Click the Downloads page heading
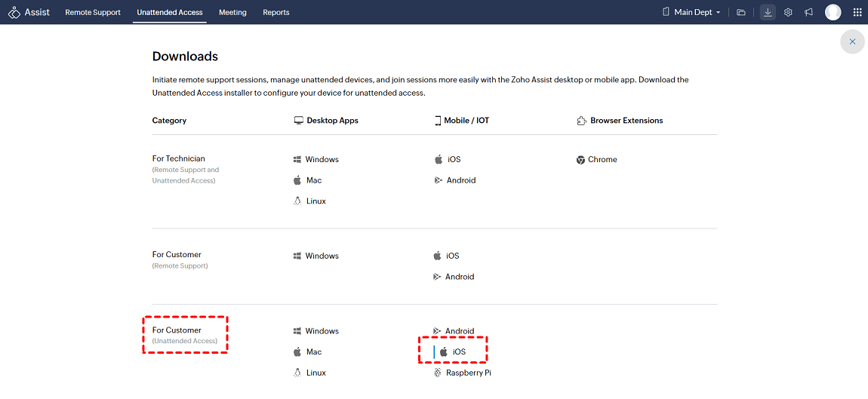Image resolution: width=868 pixels, height=399 pixels. pyautogui.click(x=185, y=57)
